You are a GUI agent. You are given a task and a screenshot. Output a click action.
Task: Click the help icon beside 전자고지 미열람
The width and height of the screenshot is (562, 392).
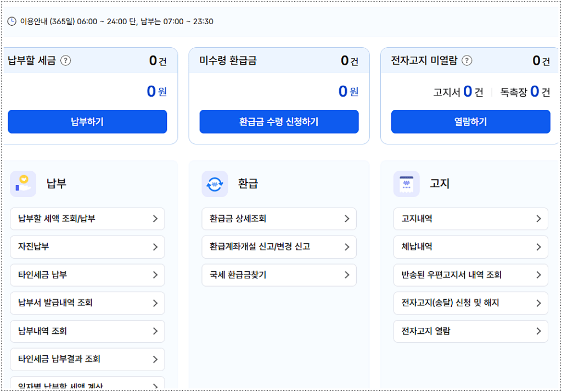(x=467, y=60)
